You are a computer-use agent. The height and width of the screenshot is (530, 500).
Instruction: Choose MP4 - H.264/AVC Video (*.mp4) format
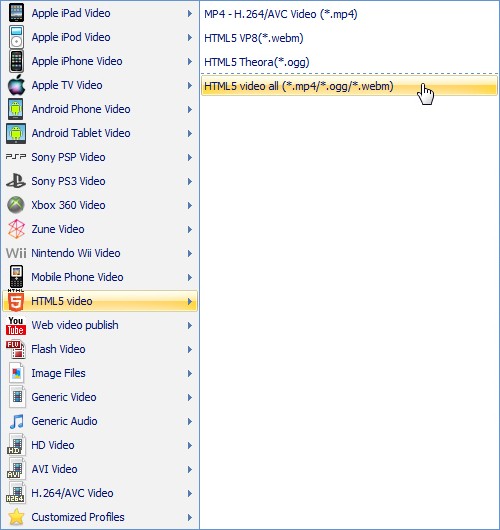pyautogui.click(x=349, y=14)
